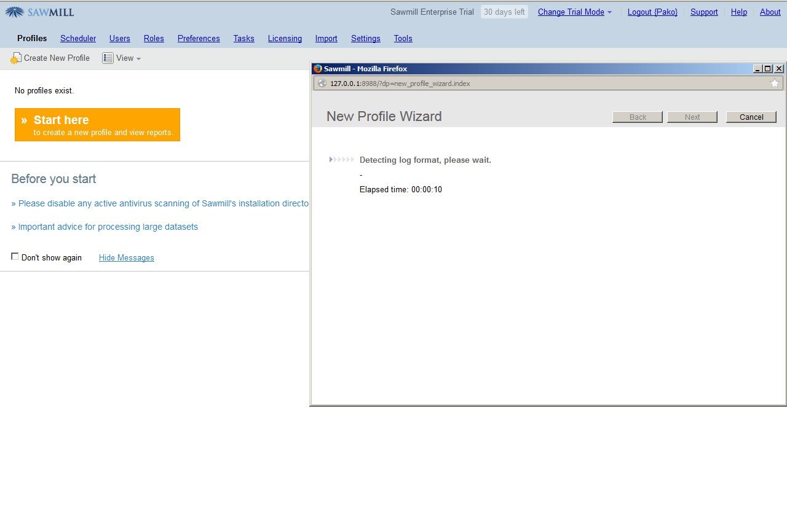This screenshot has height=532, width=787.
Task: Select the Preferences tab
Action: coord(199,38)
